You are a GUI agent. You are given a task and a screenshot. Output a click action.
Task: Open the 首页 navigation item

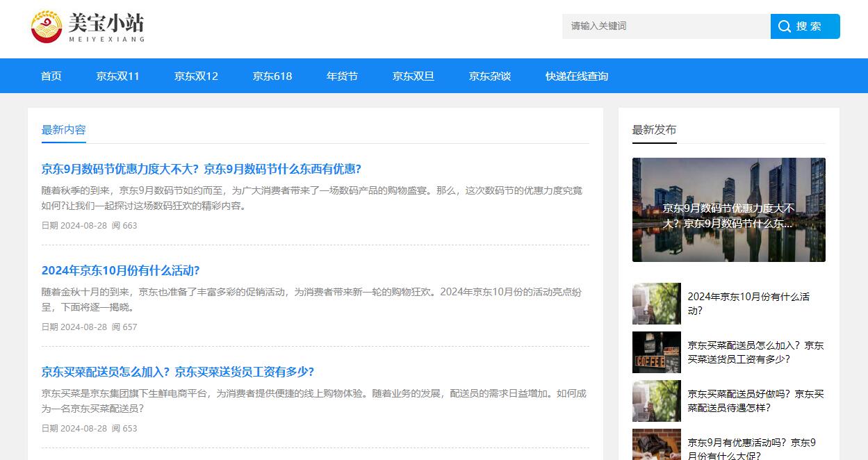click(51, 76)
